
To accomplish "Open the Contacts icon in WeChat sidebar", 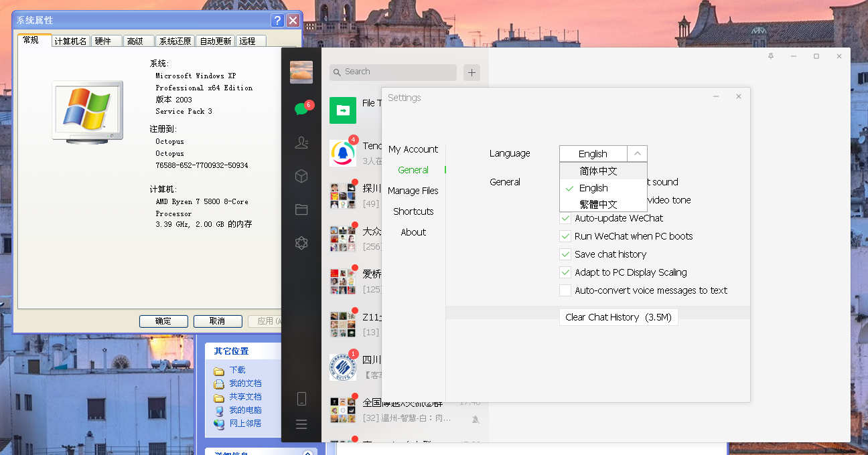I will click(301, 142).
